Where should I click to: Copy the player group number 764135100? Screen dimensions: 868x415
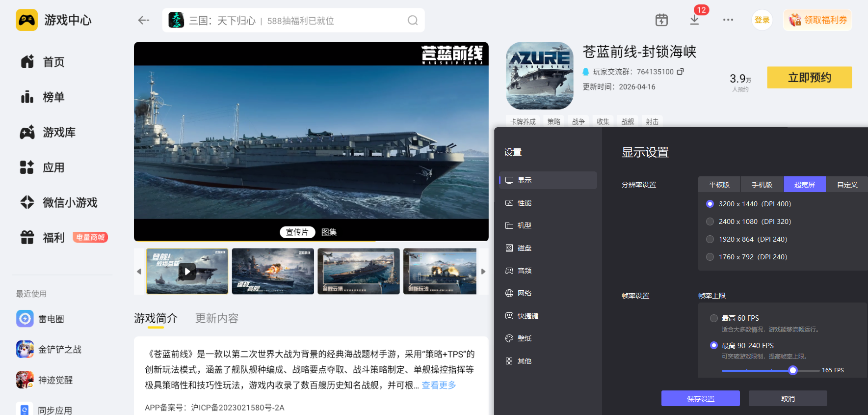pos(681,72)
